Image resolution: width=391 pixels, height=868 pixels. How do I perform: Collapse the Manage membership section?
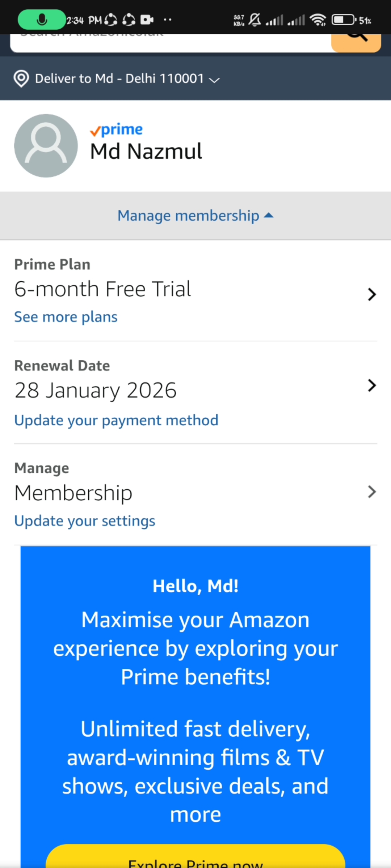point(195,216)
